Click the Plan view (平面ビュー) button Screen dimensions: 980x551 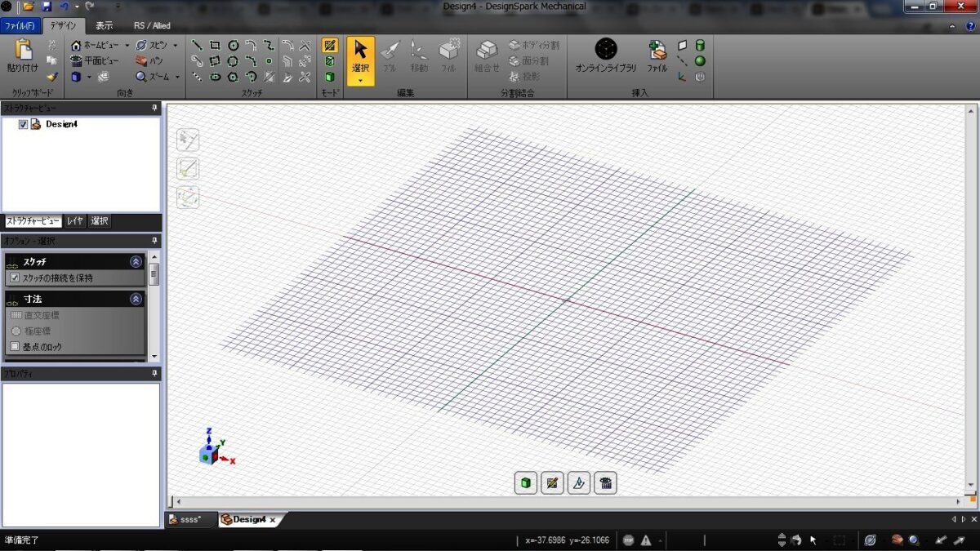[x=96, y=61]
